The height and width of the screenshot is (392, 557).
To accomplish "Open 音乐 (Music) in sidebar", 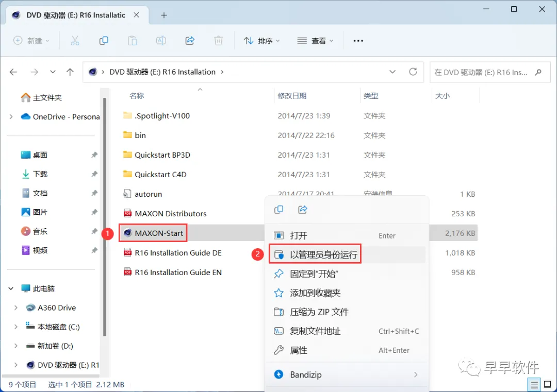I will pyautogui.click(x=34, y=232).
